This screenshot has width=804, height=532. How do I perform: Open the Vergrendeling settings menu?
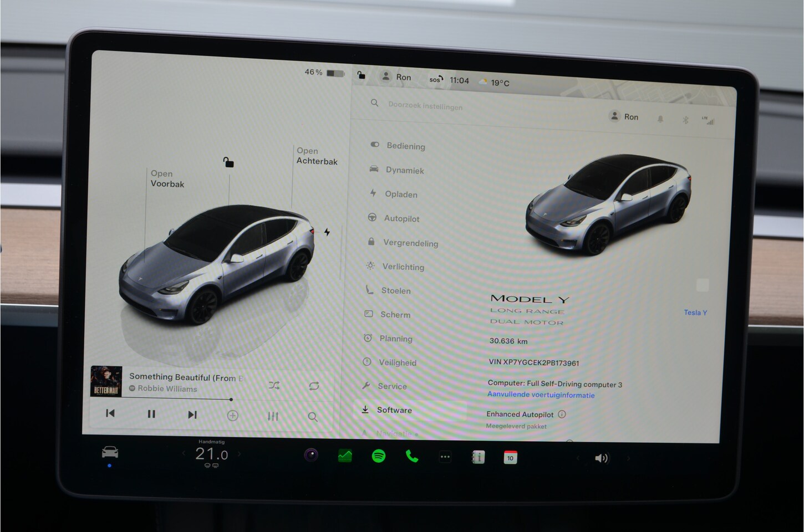[x=403, y=243]
